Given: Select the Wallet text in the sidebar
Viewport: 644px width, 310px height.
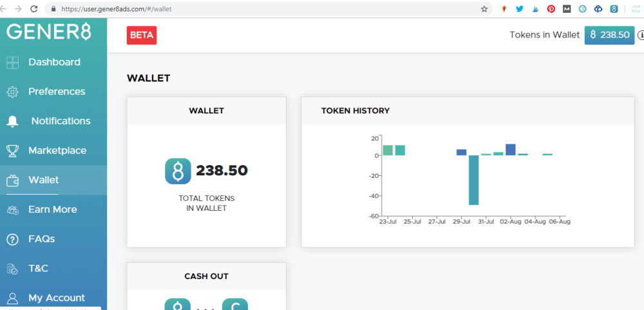Looking at the screenshot, I should tap(44, 180).
